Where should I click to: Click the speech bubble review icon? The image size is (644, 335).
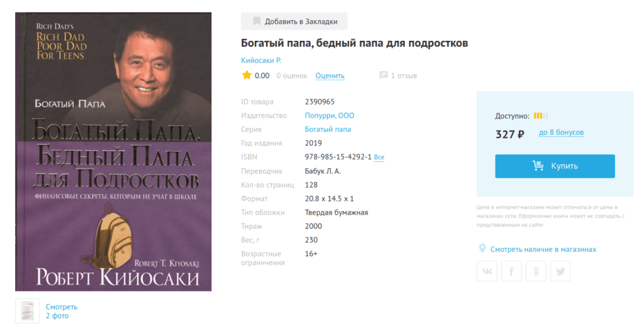(x=383, y=76)
